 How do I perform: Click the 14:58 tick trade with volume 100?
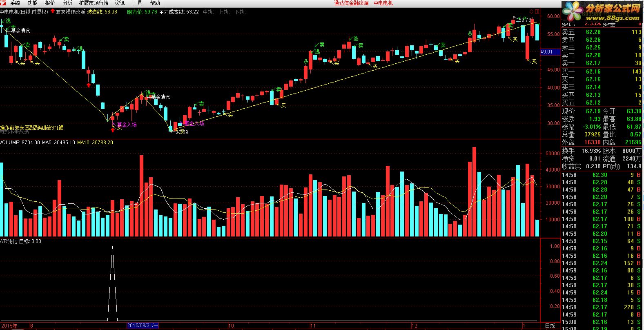pos(602,219)
